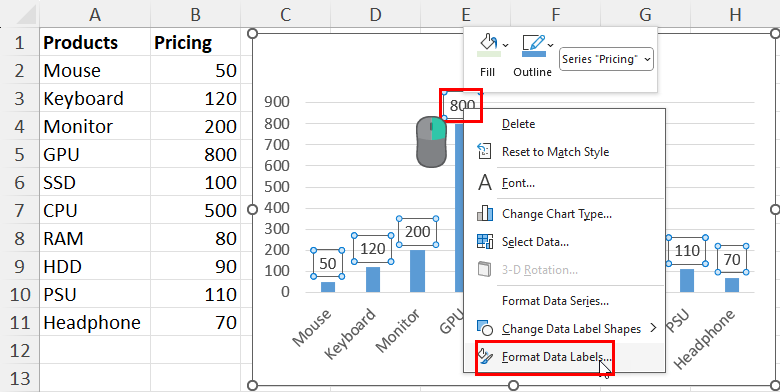Open the Fill color dropdown arrow
This screenshot has width=780, height=392.
(505, 45)
